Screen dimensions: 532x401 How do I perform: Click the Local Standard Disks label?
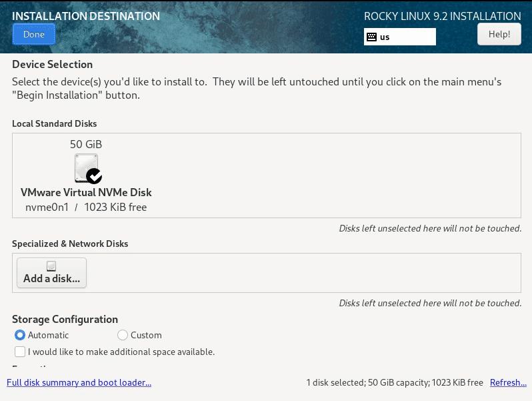coord(54,123)
